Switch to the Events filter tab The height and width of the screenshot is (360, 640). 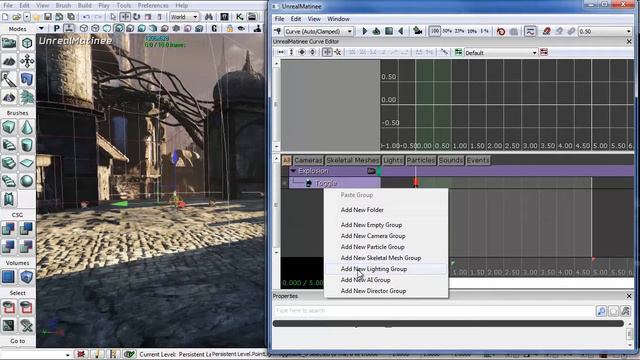pyautogui.click(x=478, y=160)
